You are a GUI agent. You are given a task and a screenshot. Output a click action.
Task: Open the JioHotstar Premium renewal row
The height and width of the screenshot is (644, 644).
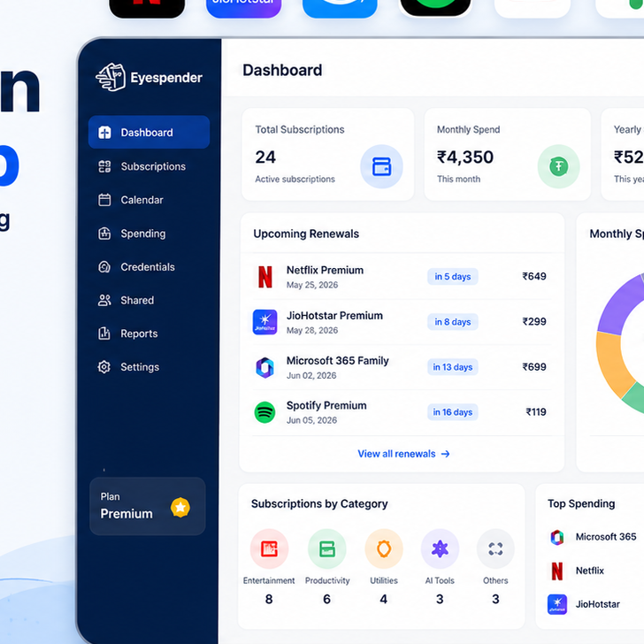[402, 322]
